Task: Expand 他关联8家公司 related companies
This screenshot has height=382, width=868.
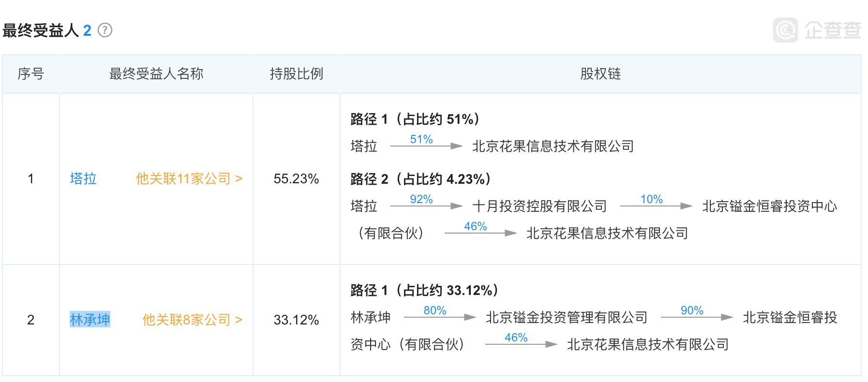Action: point(192,320)
